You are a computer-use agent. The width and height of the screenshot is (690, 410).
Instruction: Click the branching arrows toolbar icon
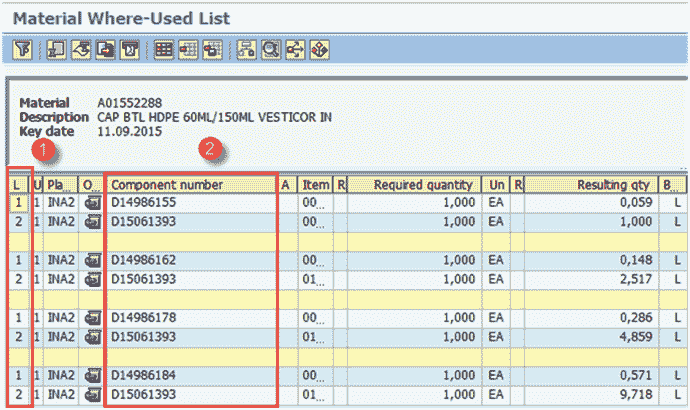295,50
